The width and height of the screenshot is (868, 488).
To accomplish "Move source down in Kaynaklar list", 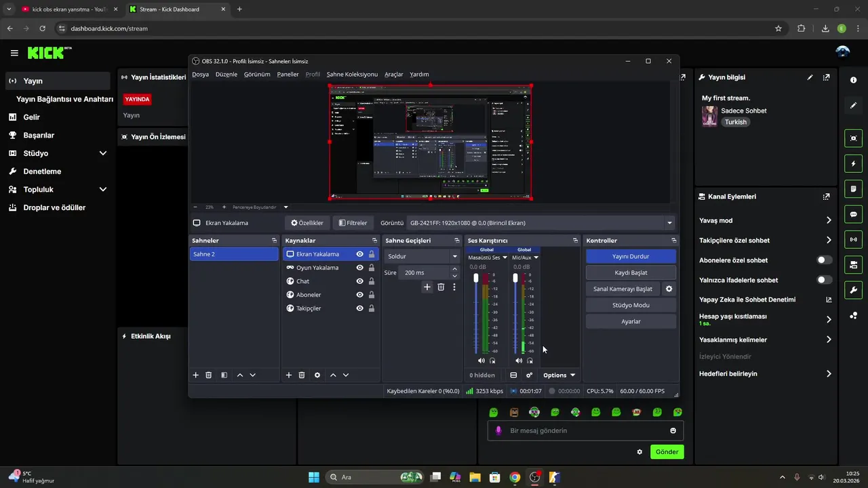I will click(346, 375).
